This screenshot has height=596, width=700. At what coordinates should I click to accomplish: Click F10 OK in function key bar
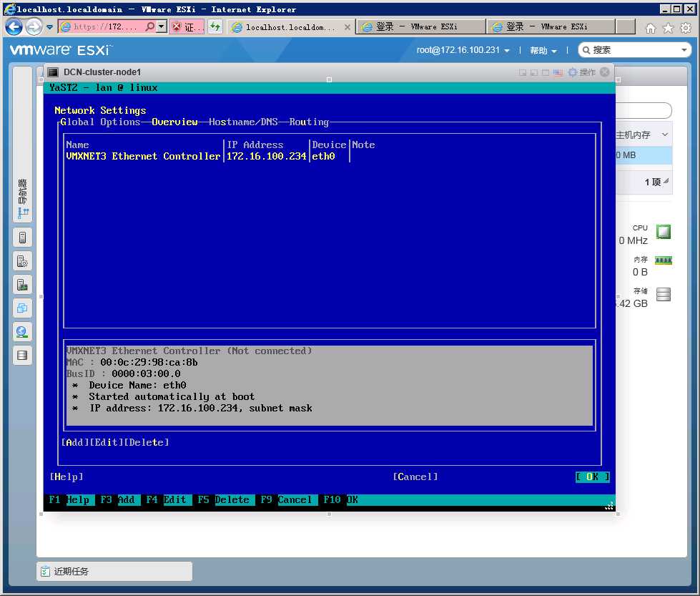click(340, 499)
